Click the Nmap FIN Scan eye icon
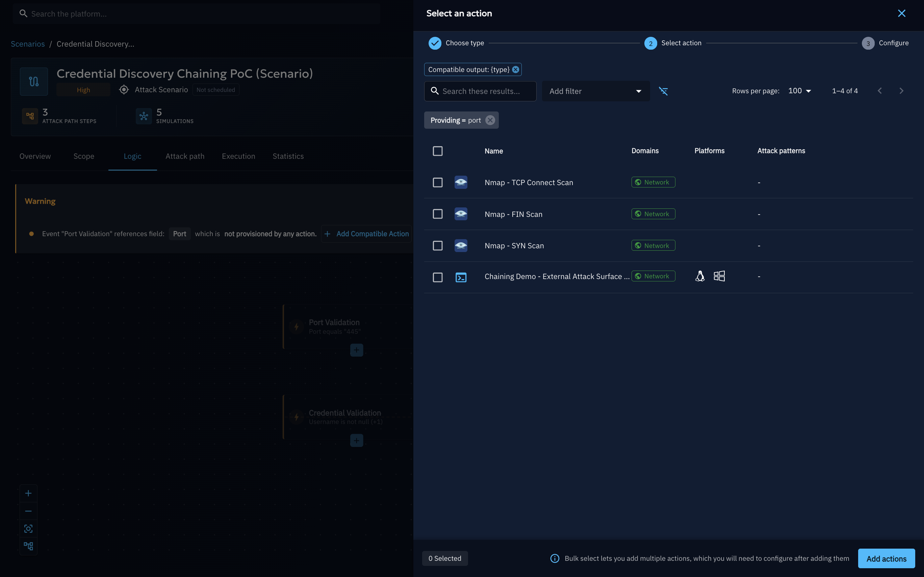This screenshot has height=577, width=924. click(461, 214)
